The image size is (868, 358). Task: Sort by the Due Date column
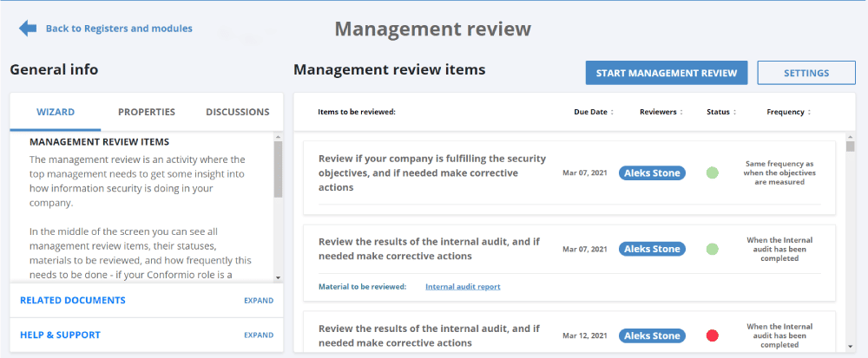click(x=594, y=112)
